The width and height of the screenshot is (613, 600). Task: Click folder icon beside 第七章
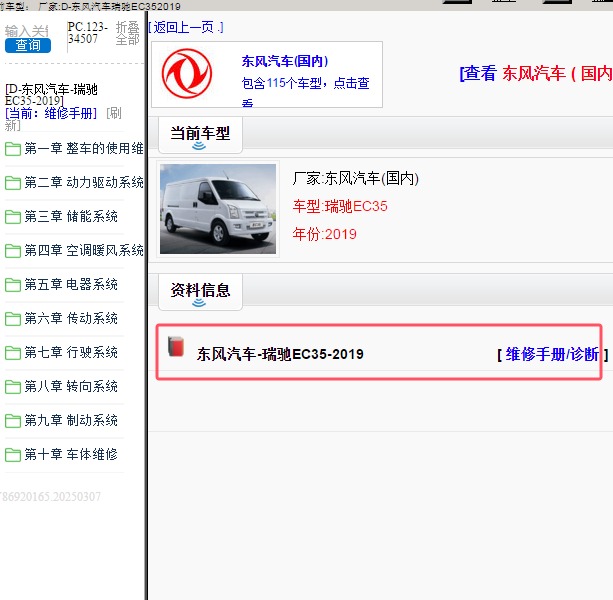pos(13,353)
